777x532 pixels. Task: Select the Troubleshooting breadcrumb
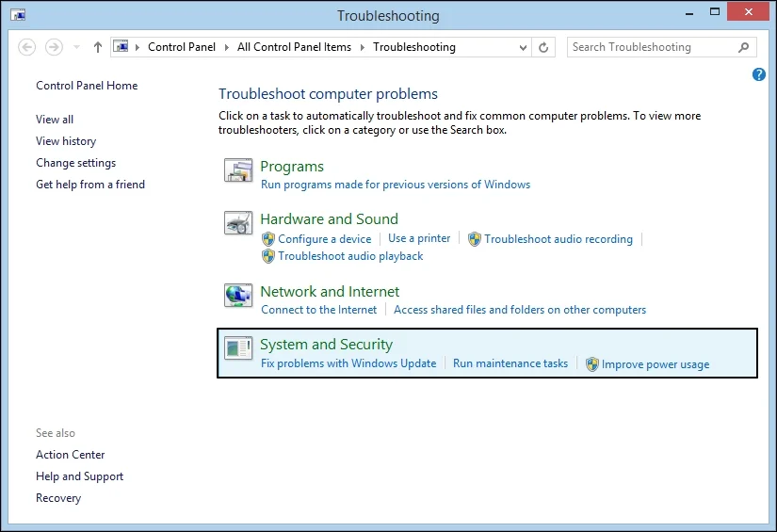point(414,47)
